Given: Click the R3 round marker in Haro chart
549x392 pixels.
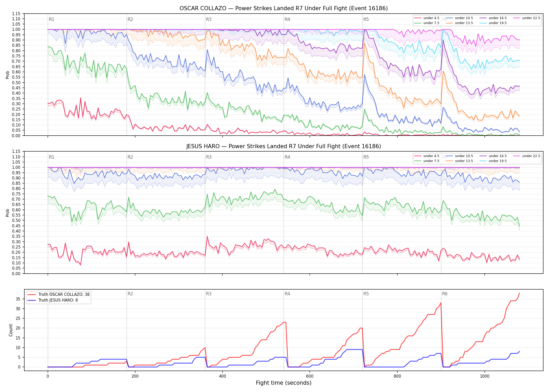Looking at the screenshot, I should (209, 157).
